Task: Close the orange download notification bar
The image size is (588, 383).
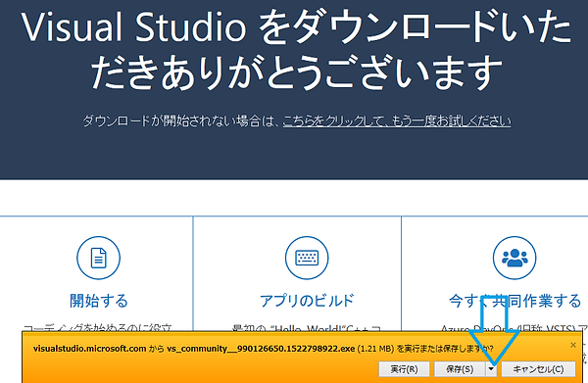Action: click(573, 345)
